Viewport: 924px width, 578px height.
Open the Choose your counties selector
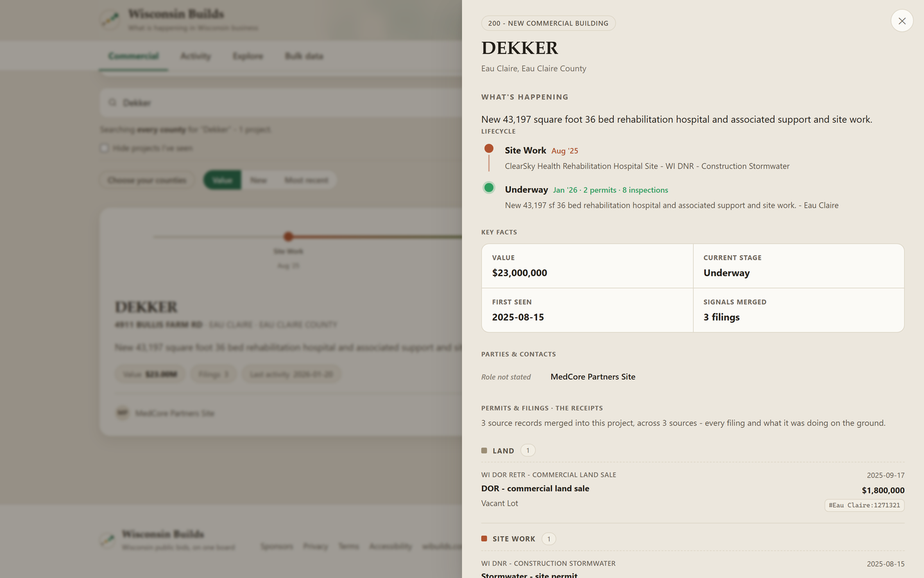147,180
